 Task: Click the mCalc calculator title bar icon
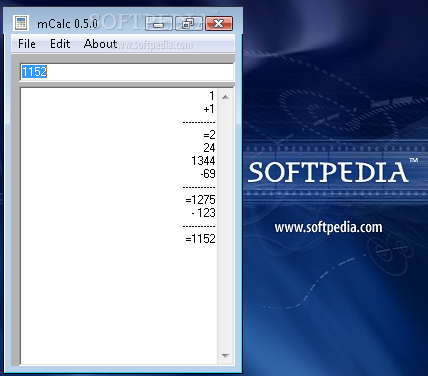pyautogui.click(x=21, y=23)
